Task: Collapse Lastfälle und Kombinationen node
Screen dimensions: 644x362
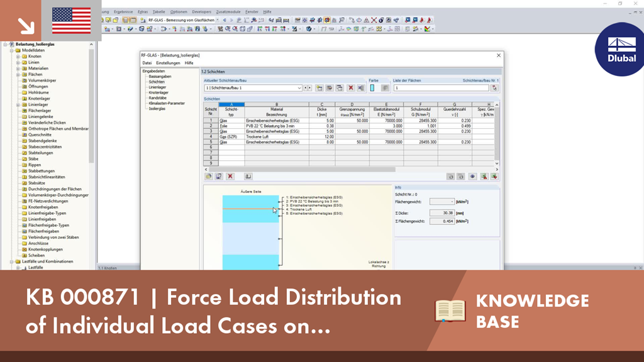Action: [x=12, y=261]
